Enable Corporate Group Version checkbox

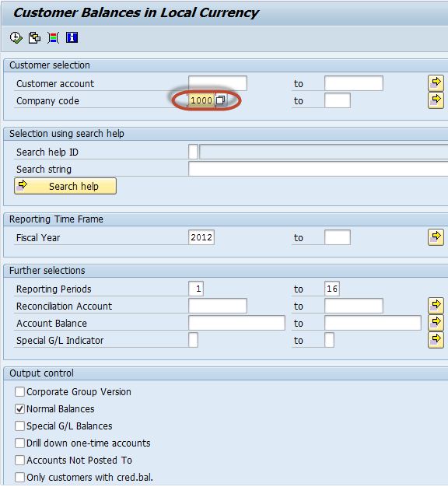click(20, 391)
